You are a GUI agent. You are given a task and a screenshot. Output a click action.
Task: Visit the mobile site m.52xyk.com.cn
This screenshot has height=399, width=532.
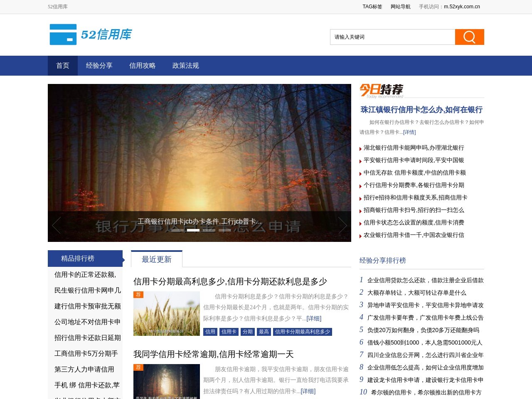click(461, 7)
